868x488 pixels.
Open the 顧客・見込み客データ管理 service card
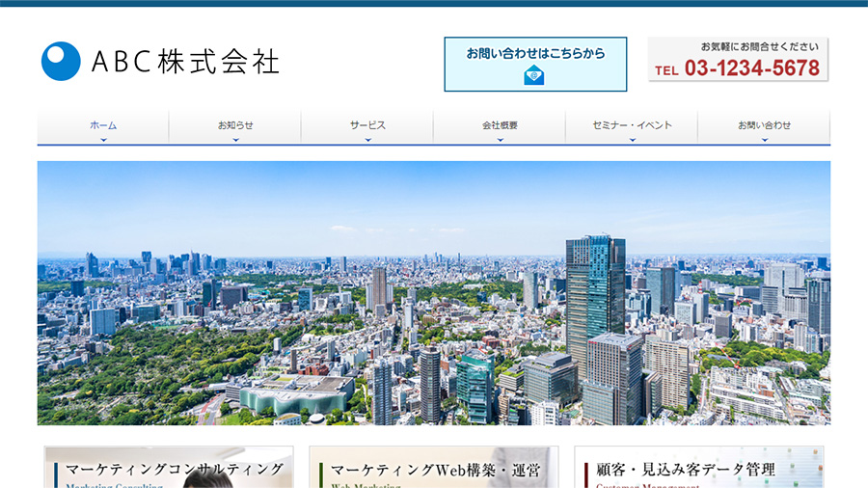tap(699, 467)
